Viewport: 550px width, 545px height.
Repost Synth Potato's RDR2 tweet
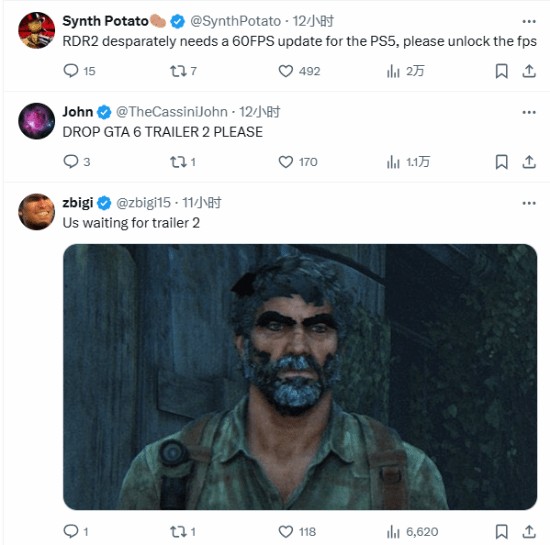click(183, 71)
